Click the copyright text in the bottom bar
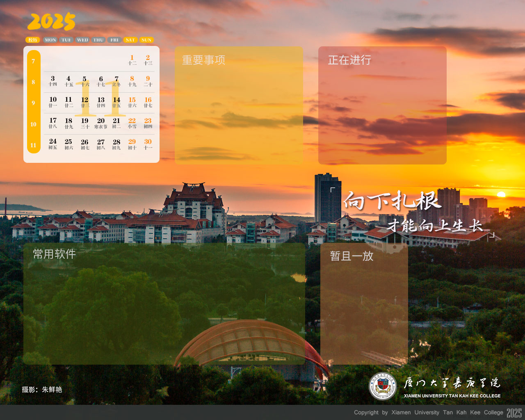Viewport: 525px width, 420px height. (429, 413)
